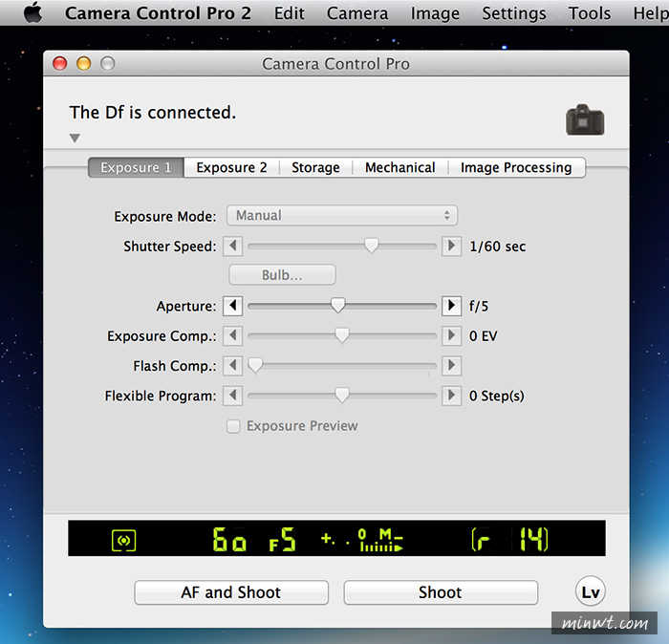Image resolution: width=669 pixels, height=644 pixels.
Task: Click the Shoot button
Action: tap(441, 592)
